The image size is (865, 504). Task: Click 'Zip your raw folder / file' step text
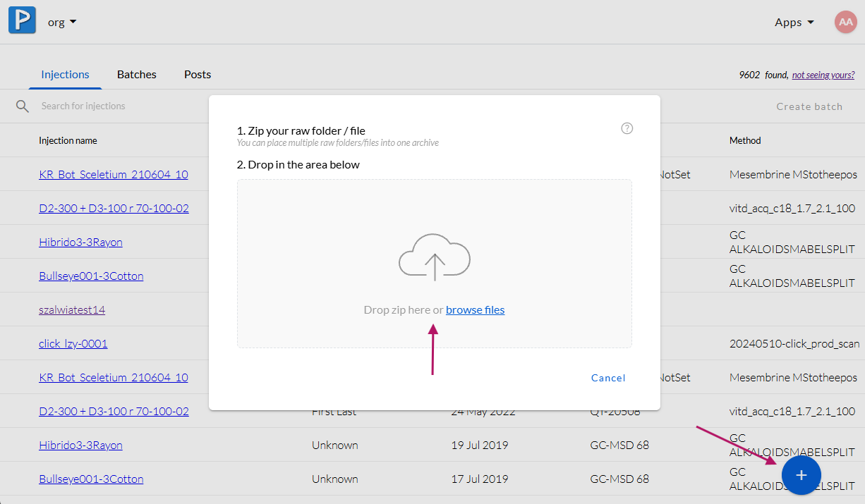[301, 130]
